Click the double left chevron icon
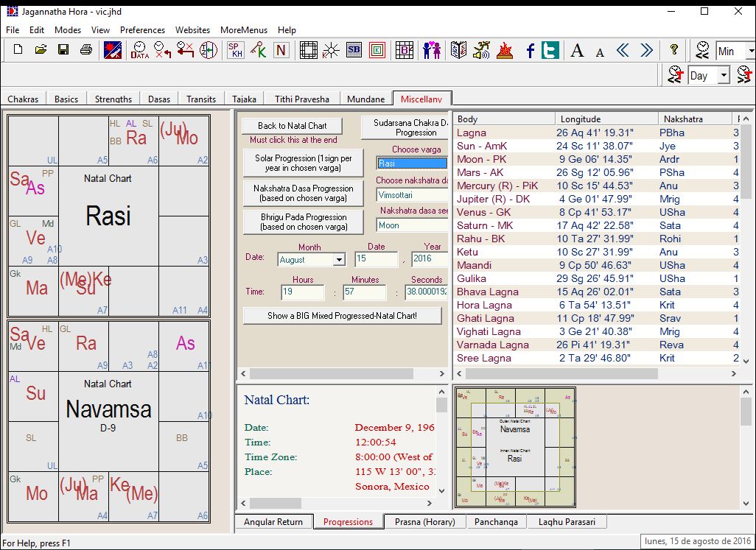The width and height of the screenshot is (756, 550). [623, 49]
